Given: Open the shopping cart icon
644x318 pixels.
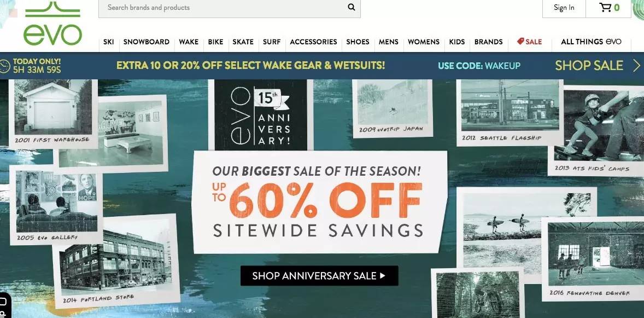Looking at the screenshot, I should (x=605, y=8).
